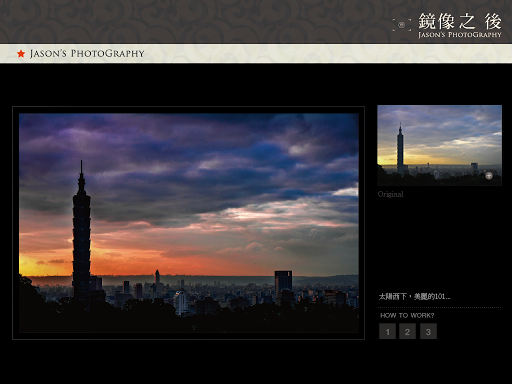Open the Jason's Photography heading beside the star

(87, 54)
